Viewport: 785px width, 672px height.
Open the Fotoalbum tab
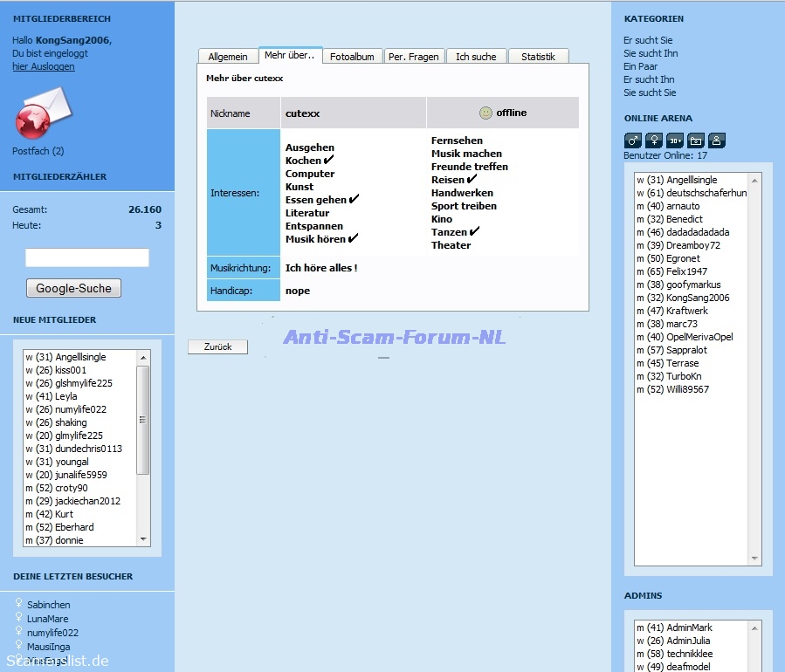(x=352, y=57)
